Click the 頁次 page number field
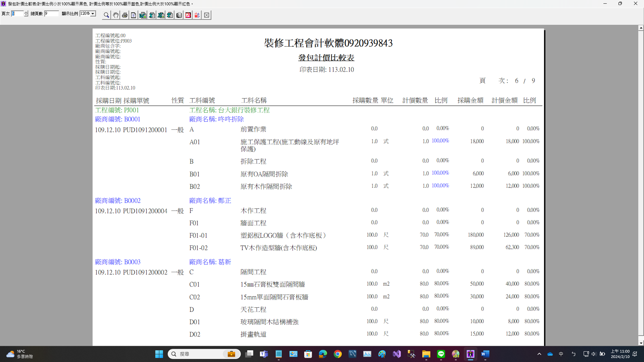 click(x=17, y=14)
